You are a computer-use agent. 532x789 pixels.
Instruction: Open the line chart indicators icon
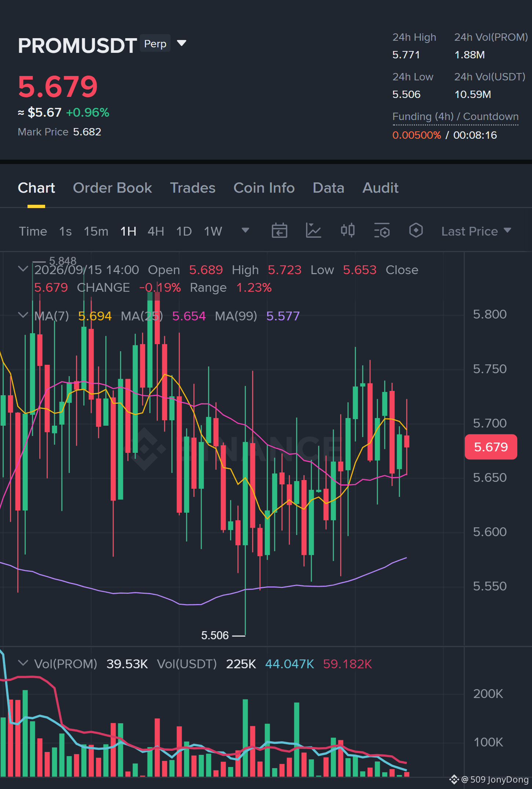[313, 231]
